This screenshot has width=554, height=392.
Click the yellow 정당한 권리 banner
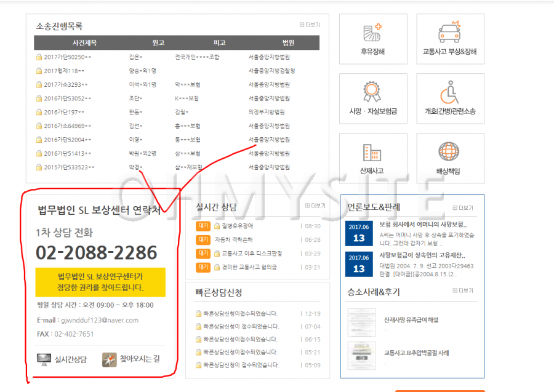coord(100,282)
